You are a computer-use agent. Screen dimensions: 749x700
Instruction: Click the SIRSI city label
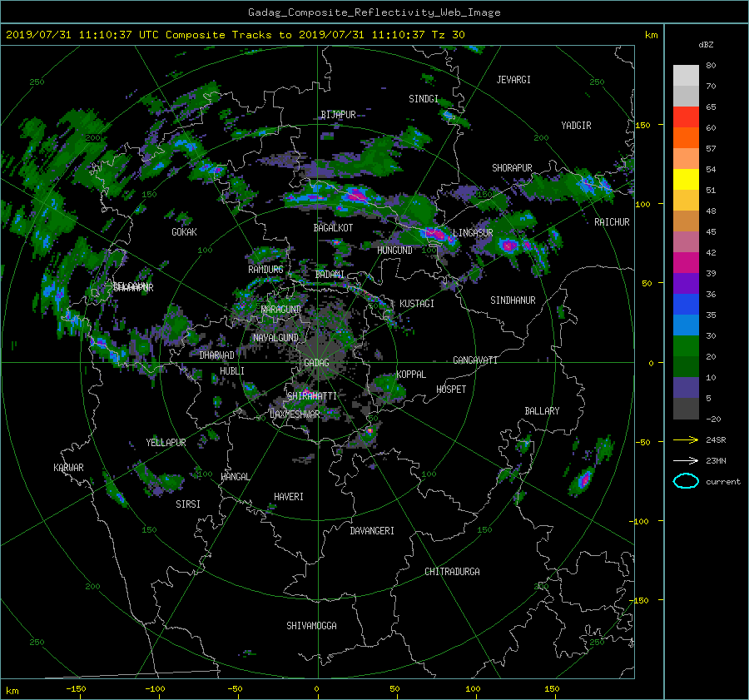[x=188, y=504]
